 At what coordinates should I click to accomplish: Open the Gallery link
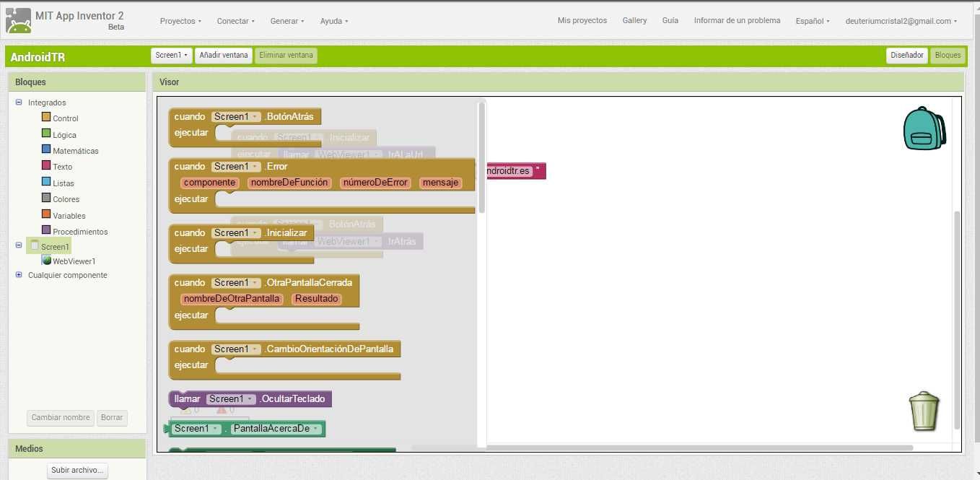pyautogui.click(x=634, y=21)
